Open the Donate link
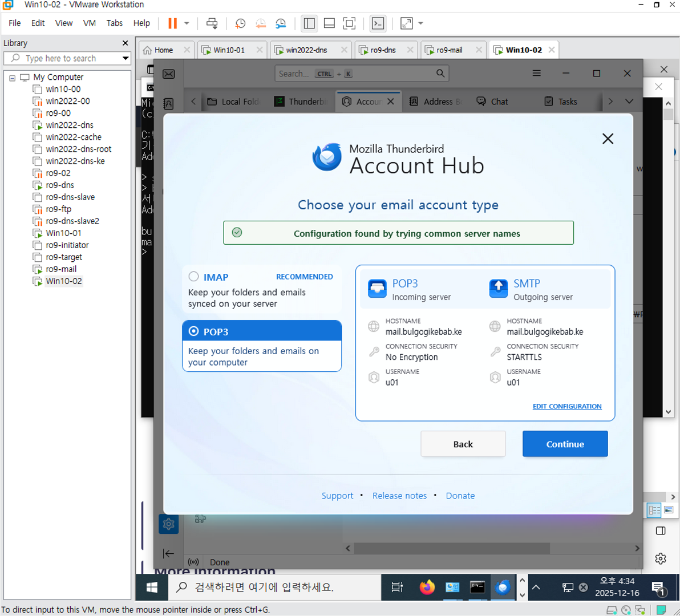This screenshot has width=680, height=616. (x=460, y=496)
